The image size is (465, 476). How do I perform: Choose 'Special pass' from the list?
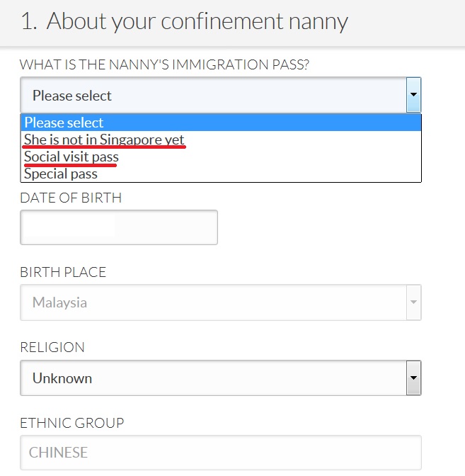click(x=61, y=173)
